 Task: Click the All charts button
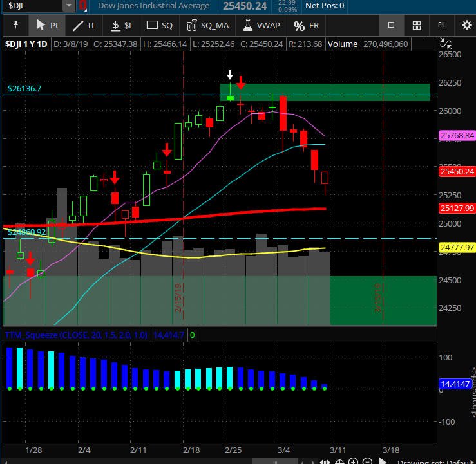tap(441, 25)
